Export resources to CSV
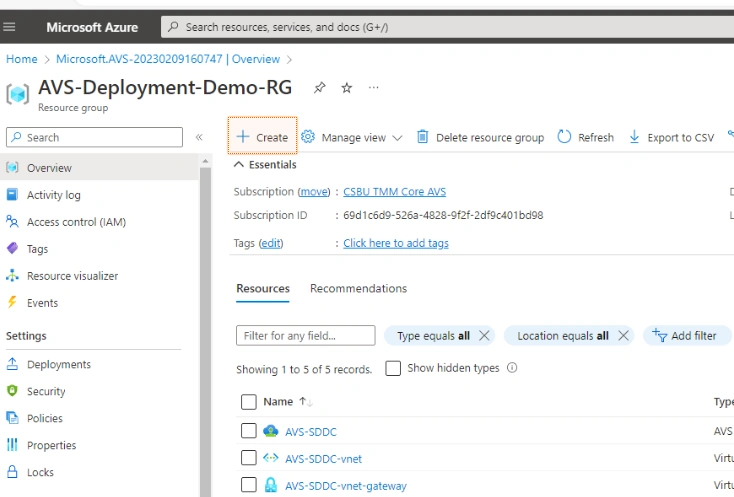 (671, 137)
